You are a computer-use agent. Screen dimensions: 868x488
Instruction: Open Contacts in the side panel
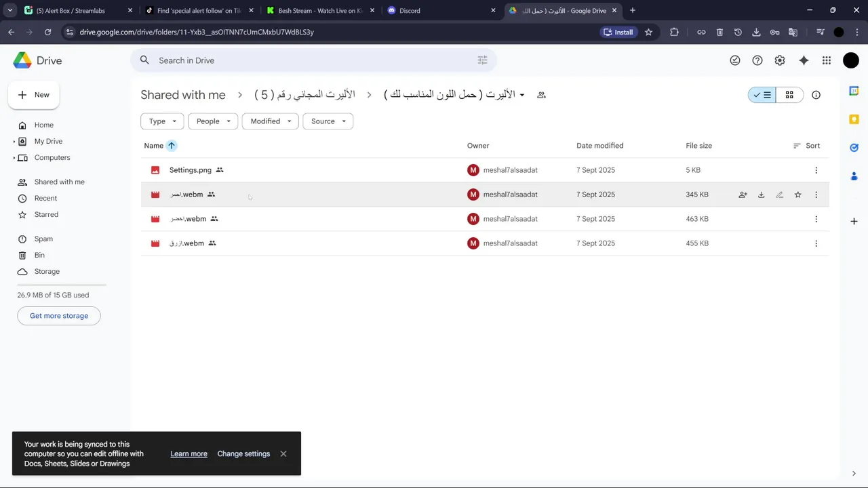854,176
